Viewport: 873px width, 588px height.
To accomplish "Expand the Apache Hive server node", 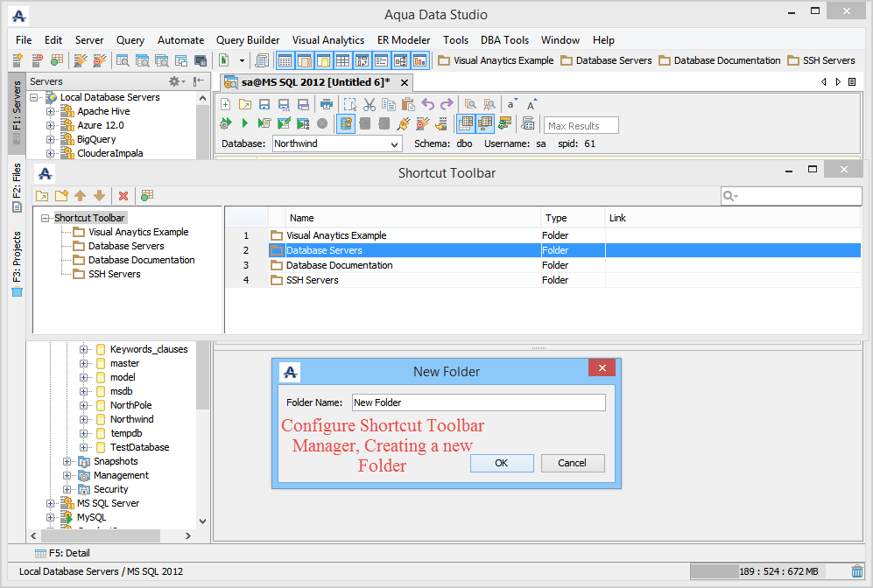I will 51,111.
